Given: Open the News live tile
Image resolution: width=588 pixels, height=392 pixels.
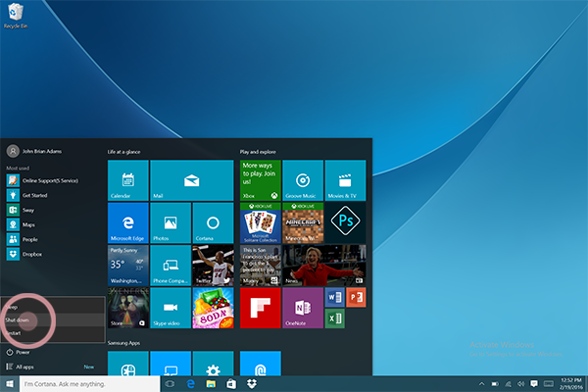Looking at the screenshot, I should tap(324, 266).
